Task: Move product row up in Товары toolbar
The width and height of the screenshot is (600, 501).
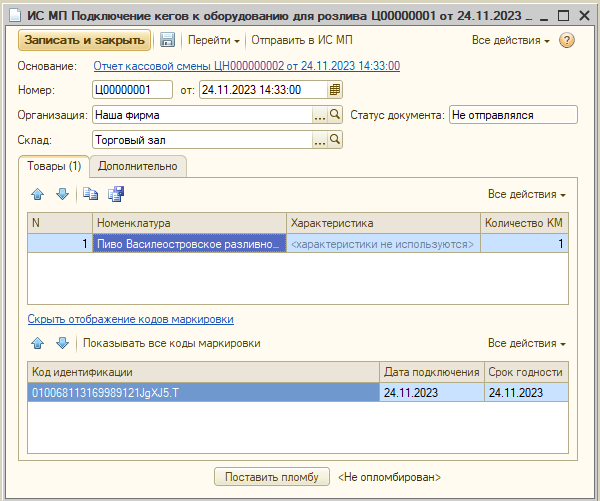Action: tap(39, 194)
